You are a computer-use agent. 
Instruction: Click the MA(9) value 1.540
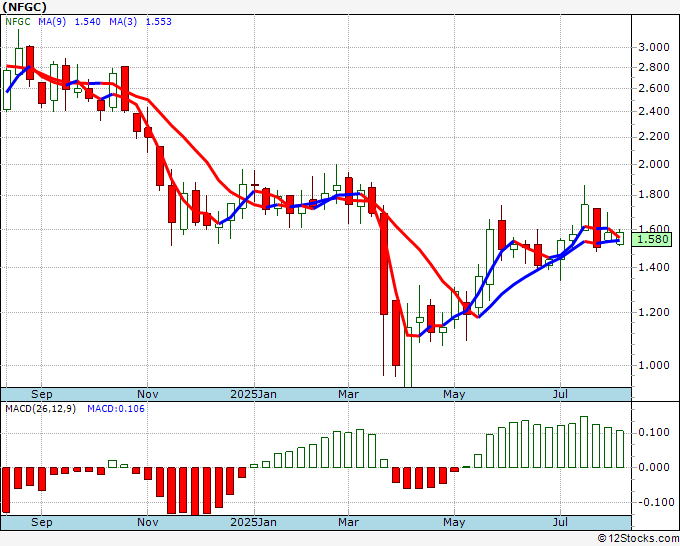pos(88,22)
